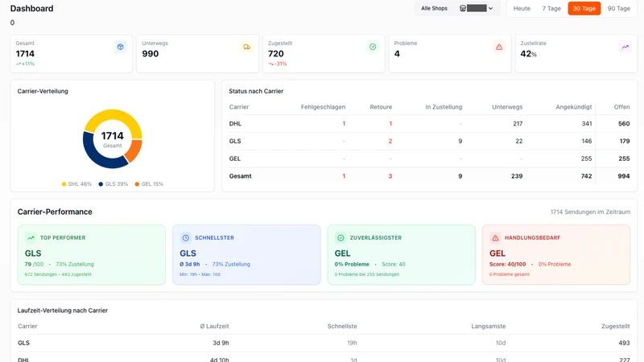Click DHL Offen value 560
This screenshot has width=644, height=362.
[x=624, y=124]
